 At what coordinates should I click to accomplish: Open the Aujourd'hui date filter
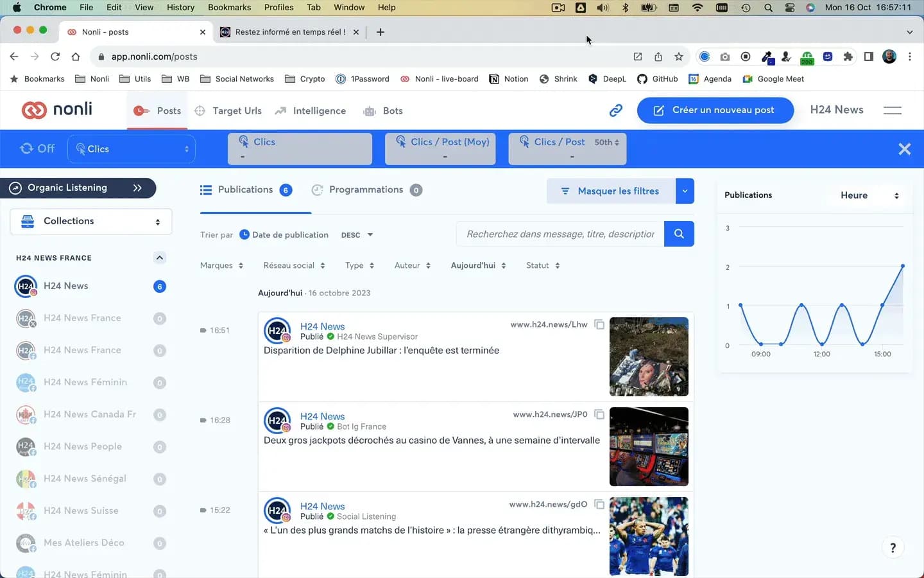click(x=478, y=265)
